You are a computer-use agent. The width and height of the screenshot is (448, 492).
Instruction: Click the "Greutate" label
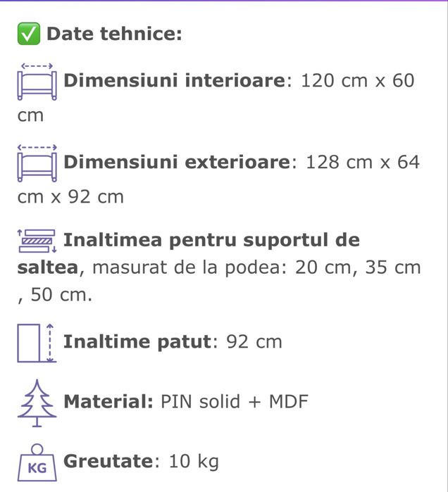(108, 462)
